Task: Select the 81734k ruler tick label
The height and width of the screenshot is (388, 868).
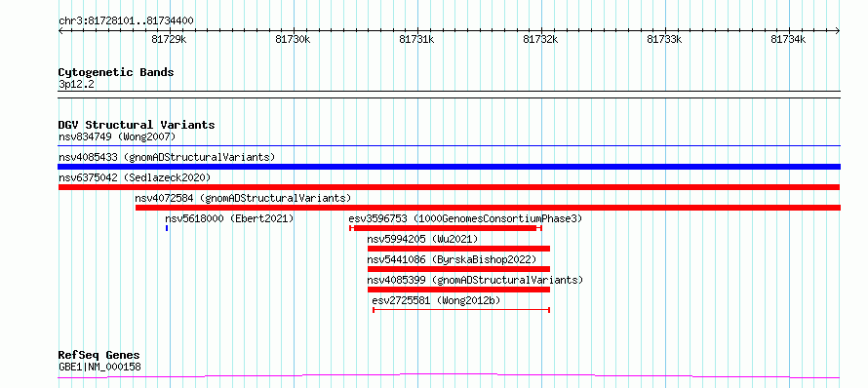Action: (x=789, y=39)
